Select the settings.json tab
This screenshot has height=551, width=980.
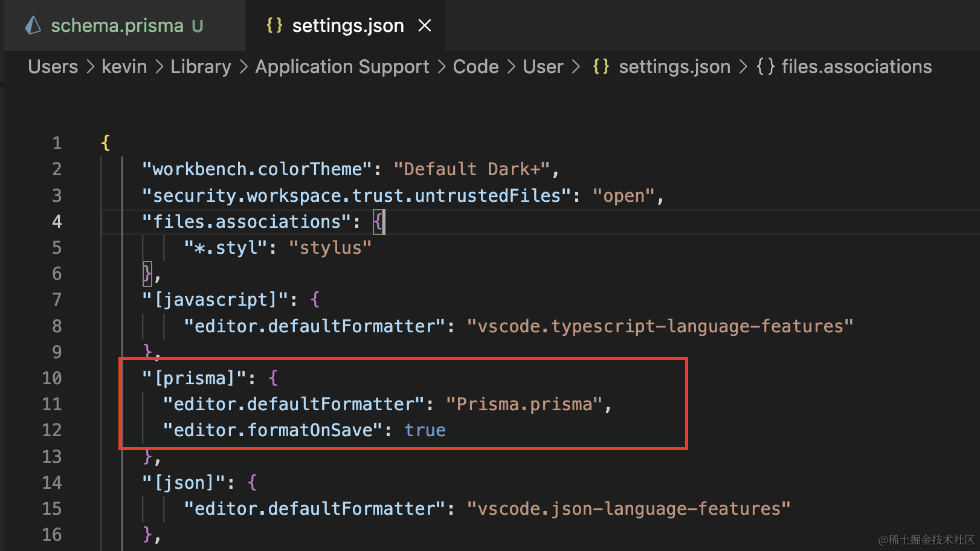tap(347, 26)
